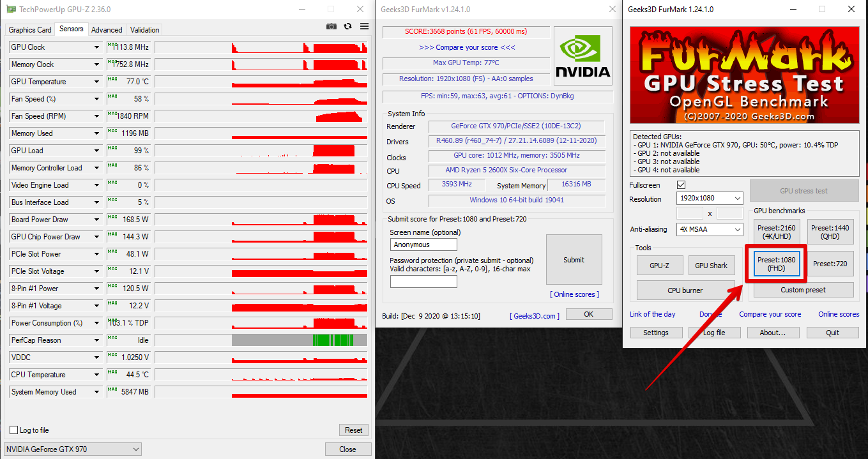The height and width of the screenshot is (459, 868).
Task: Click PerfCap Reason green graph bar
Action: coord(333,340)
